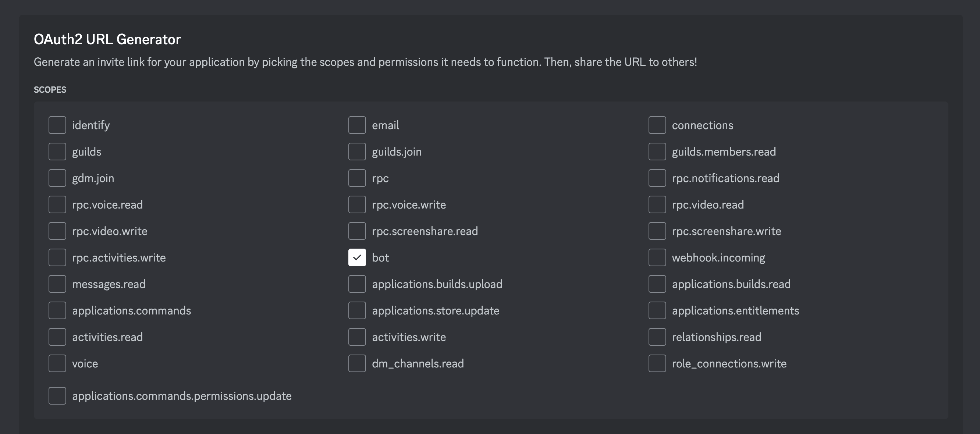Enable guilds.join scope
Screen dimensions: 980x434
[357, 152]
